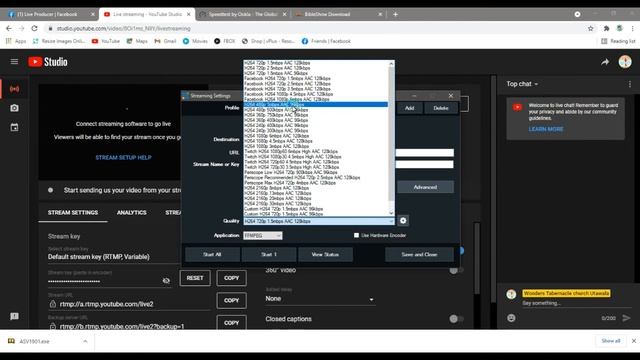
Task: Click the share arrow icon in Studio header
Action: click(x=605, y=62)
